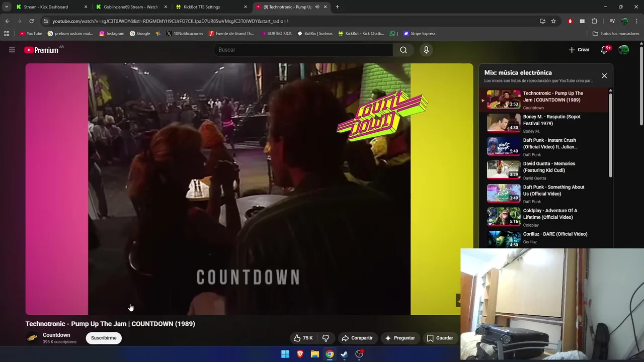This screenshot has height=362, width=644.
Task: Open the browser extensions puzzle icon
Action: 594,21
